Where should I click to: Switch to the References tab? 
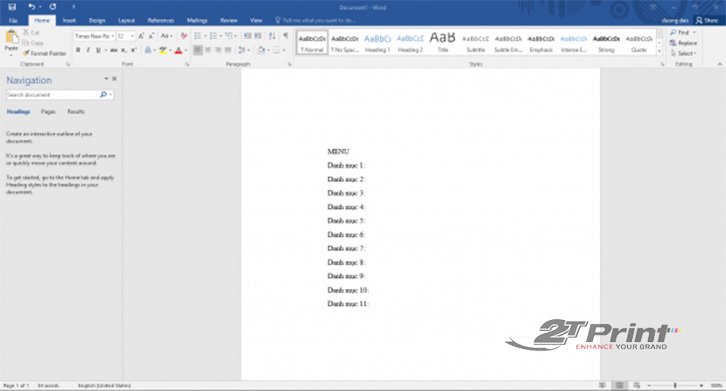[x=161, y=20]
